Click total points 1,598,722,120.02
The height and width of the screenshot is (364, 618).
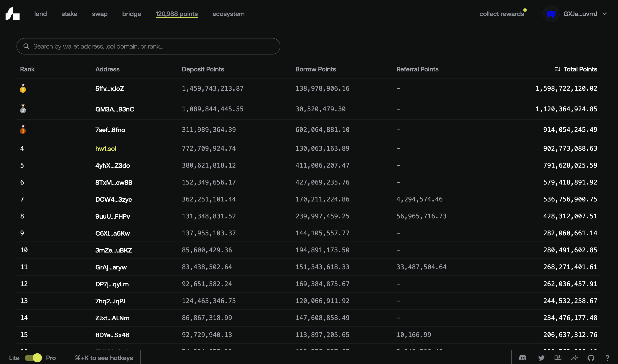point(566,88)
